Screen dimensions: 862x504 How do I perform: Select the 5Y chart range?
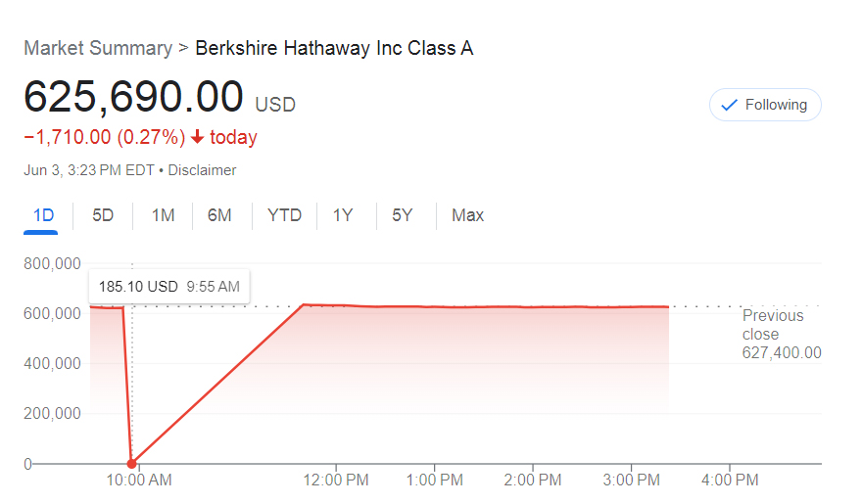pyautogui.click(x=402, y=215)
